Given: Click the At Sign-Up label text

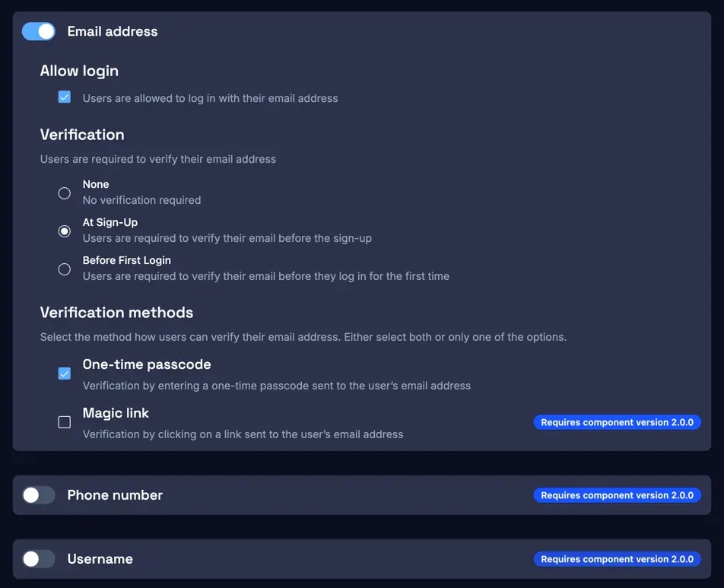Looking at the screenshot, I should pyautogui.click(x=110, y=223).
